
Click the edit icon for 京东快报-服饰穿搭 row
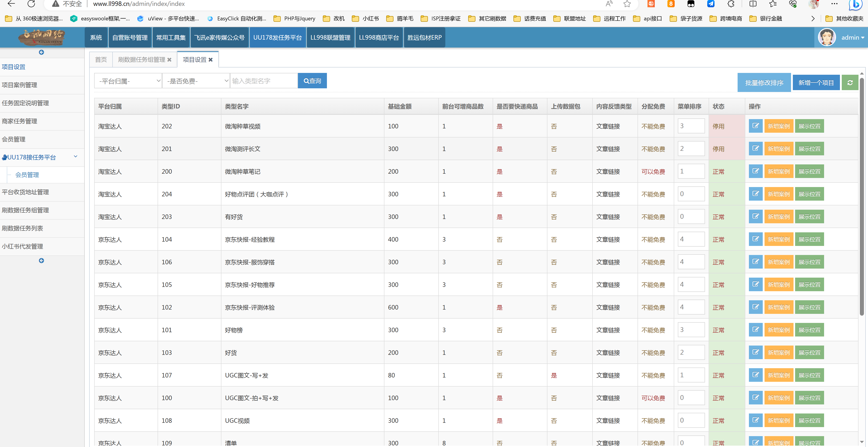pos(755,262)
